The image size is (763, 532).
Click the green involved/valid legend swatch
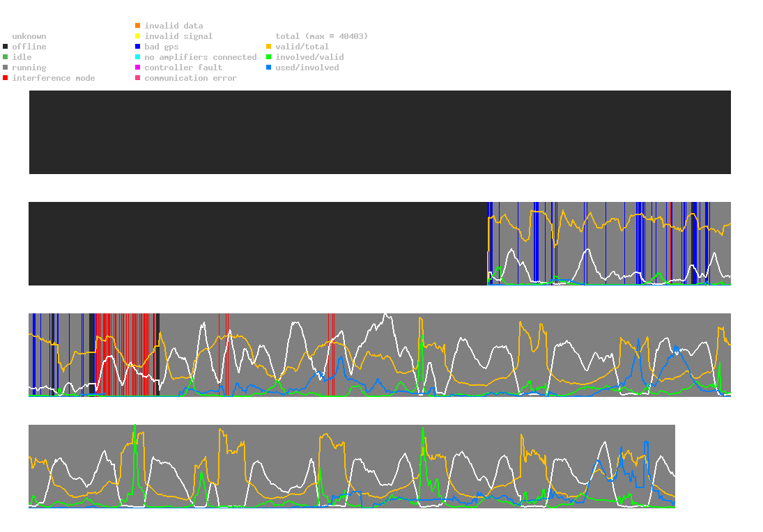tap(268, 57)
